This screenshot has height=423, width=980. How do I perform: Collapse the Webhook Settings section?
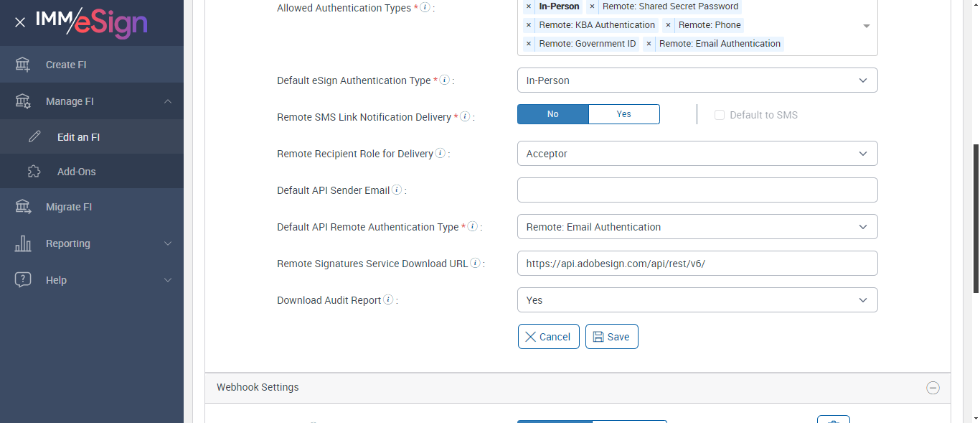coord(933,388)
